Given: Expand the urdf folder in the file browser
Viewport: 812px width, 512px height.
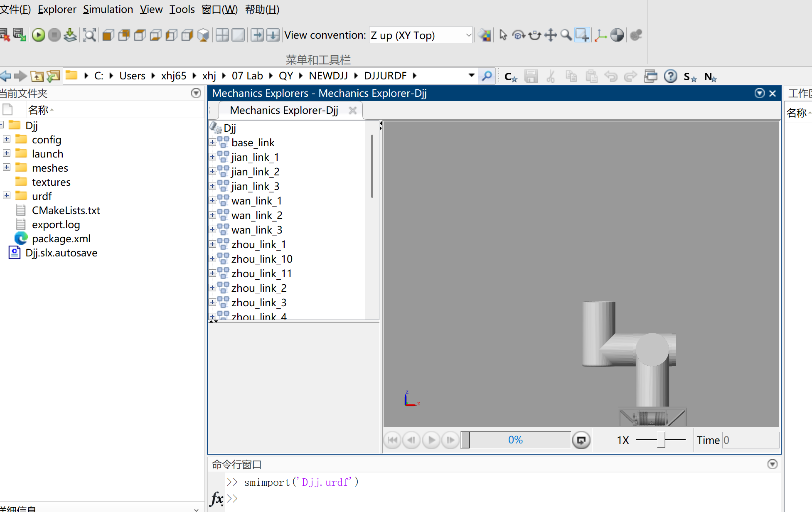Looking at the screenshot, I should (6, 195).
